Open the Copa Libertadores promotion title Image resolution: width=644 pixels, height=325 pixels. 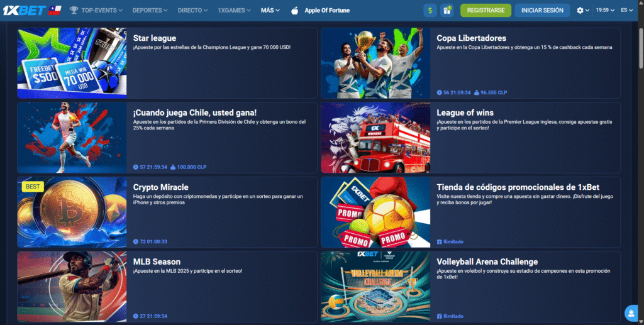472,38
